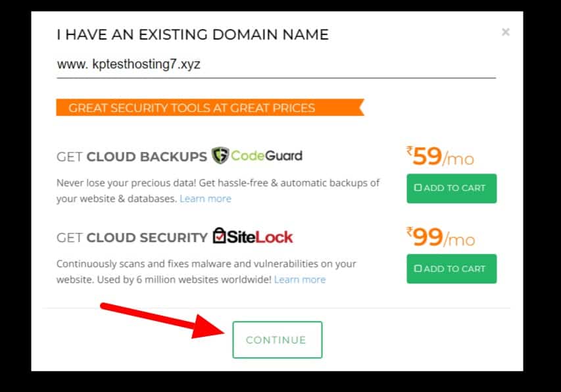Click the I HAVE AN EXISTING DOMAIN NAME heading
The width and height of the screenshot is (561, 392).
[192, 34]
